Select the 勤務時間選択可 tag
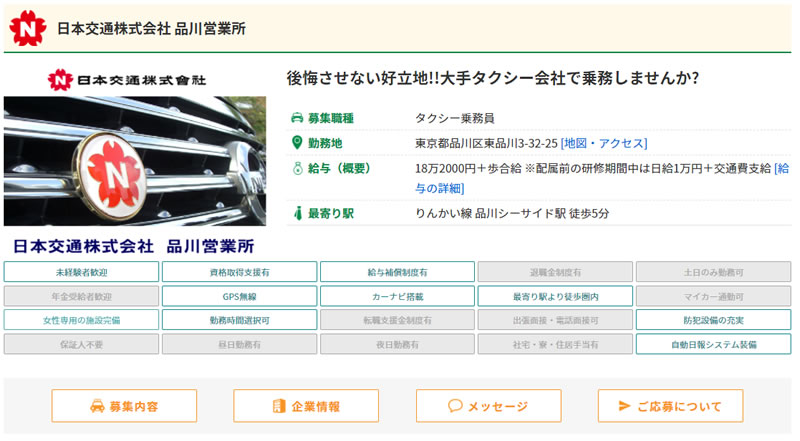The height and width of the screenshot is (441, 800). pyautogui.click(x=239, y=320)
